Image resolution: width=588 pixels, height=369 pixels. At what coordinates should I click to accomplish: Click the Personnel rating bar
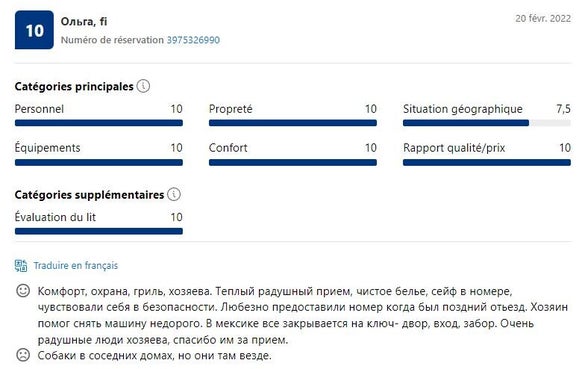coord(99,123)
